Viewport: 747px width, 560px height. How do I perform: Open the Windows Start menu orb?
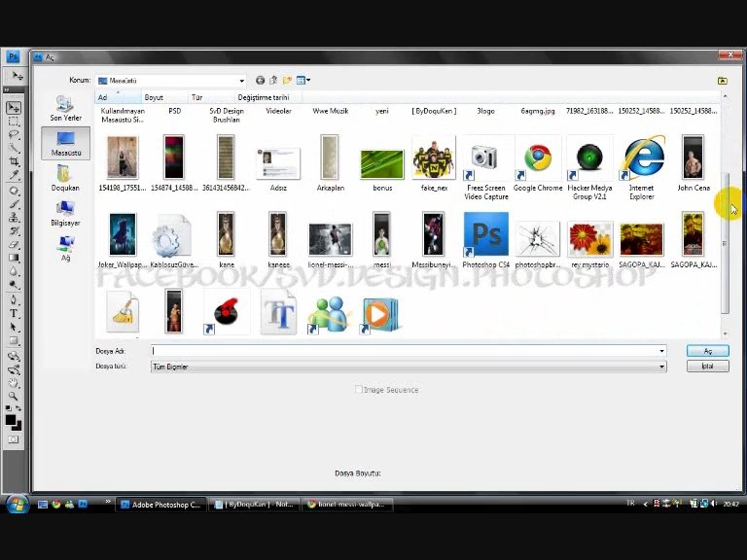pyautogui.click(x=18, y=504)
